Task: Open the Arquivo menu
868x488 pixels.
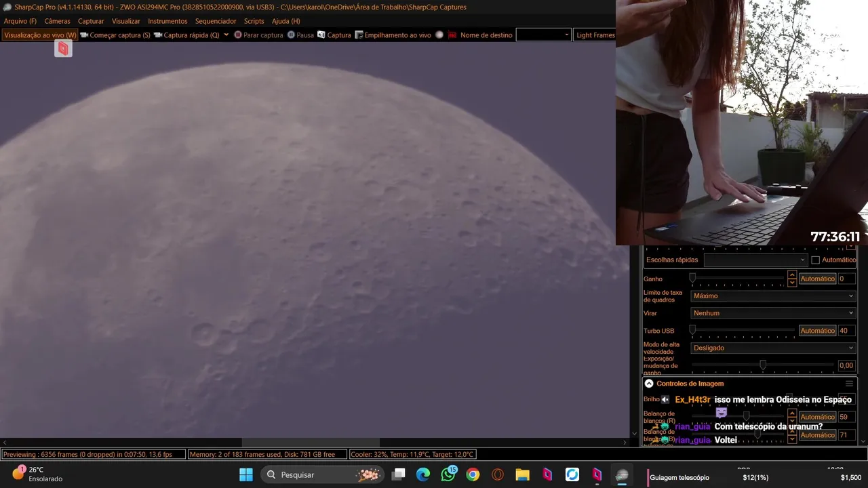Action: coord(20,21)
